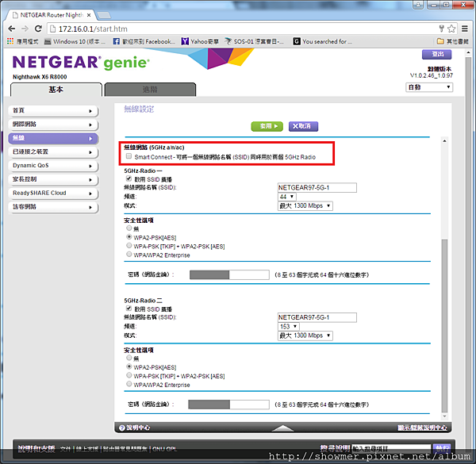
Task: Click the Logout (登出) button
Action: pyautogui.click(x=437, y=54)
